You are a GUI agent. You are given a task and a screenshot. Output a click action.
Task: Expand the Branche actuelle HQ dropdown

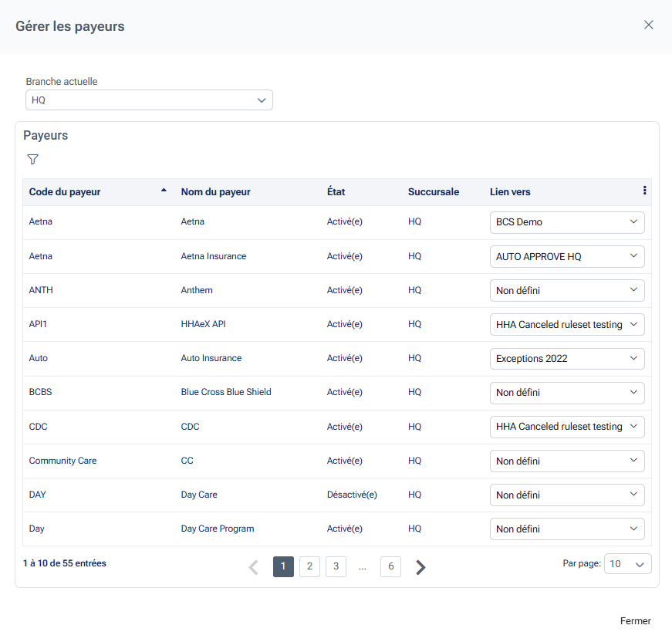pyautogui.click(x=149, y=100)
